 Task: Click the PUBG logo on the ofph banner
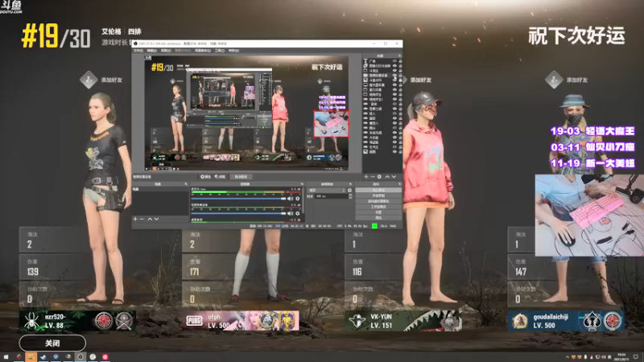click(194, 321)
